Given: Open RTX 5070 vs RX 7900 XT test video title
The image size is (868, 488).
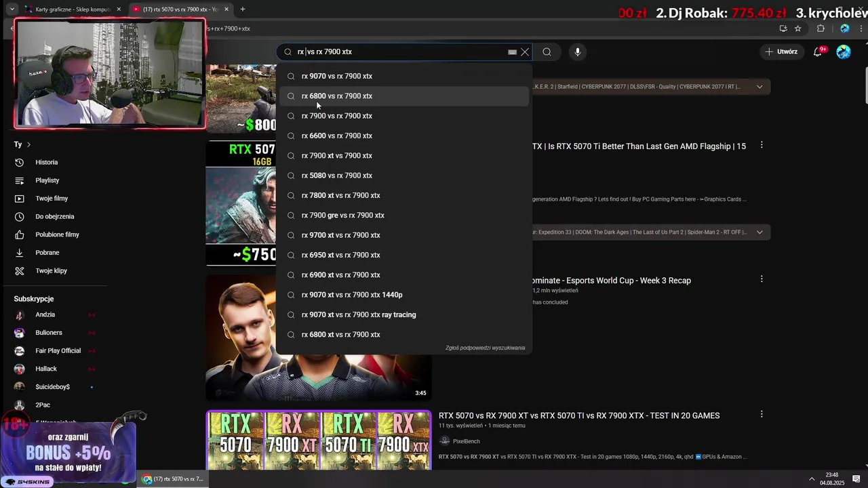Looking at the screenshot, I should click(579, 415).
